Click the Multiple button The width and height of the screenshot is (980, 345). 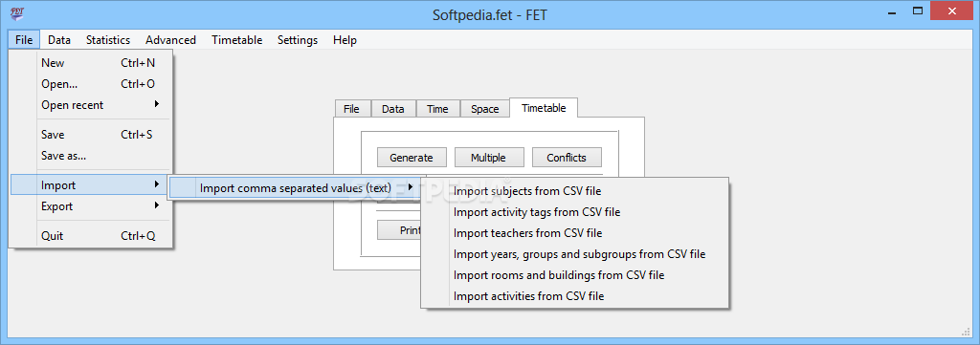488,158
